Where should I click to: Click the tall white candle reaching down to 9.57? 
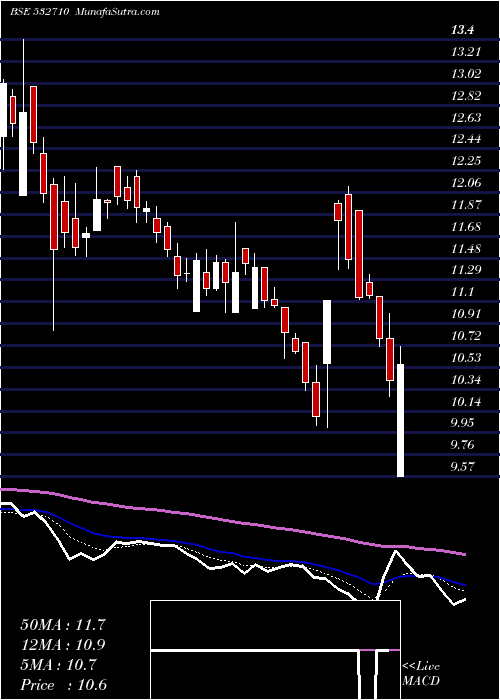[400, 421]
